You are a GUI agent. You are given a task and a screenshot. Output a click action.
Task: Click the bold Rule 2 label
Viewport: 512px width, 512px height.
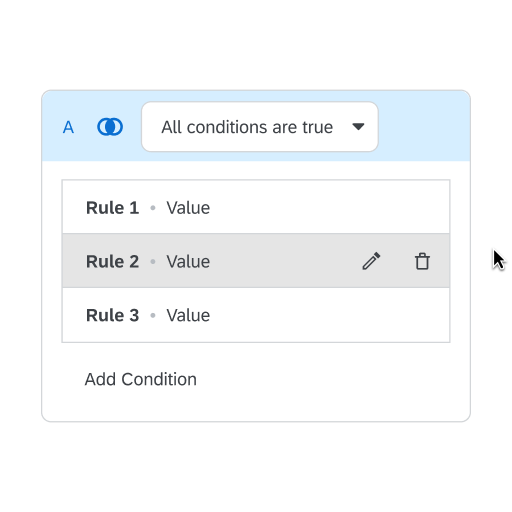pyautogui.click(x=113, y=262)
